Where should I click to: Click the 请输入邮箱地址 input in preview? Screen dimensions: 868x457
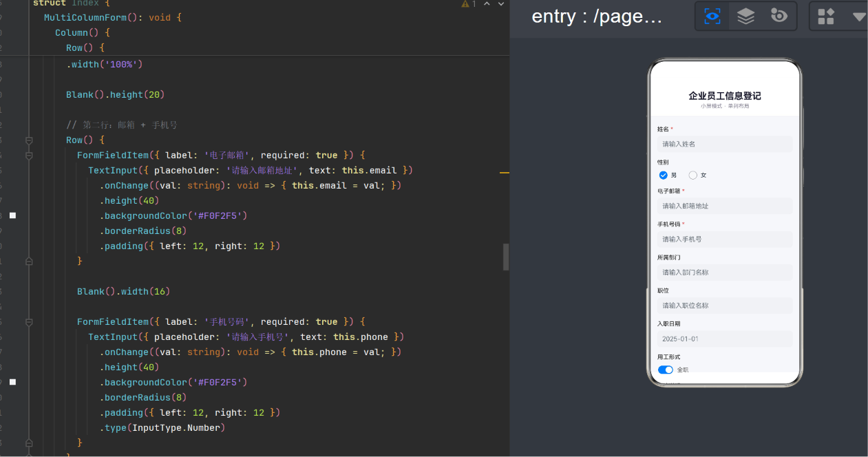pyautogui.click(x=725, y=206)
